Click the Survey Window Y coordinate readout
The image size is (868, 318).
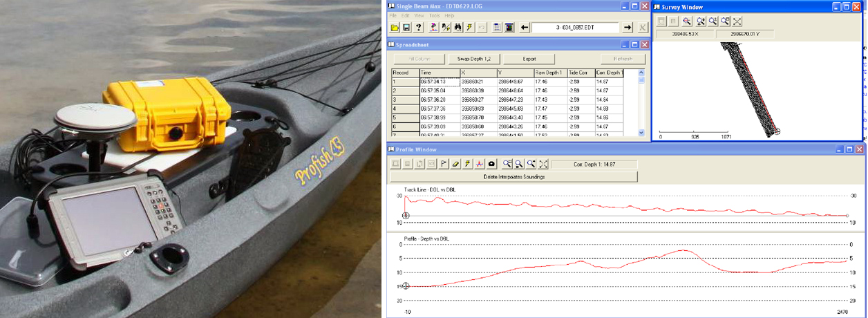(745, 34)
